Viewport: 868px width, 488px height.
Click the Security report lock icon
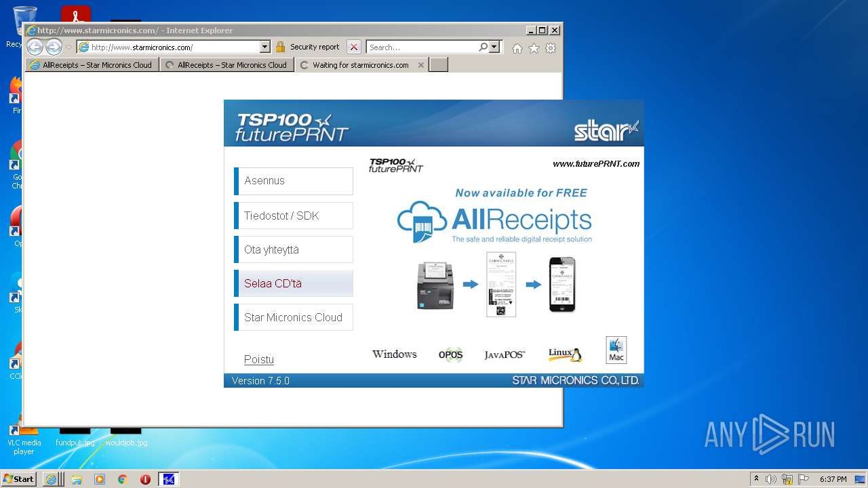(x=280, y=47)
